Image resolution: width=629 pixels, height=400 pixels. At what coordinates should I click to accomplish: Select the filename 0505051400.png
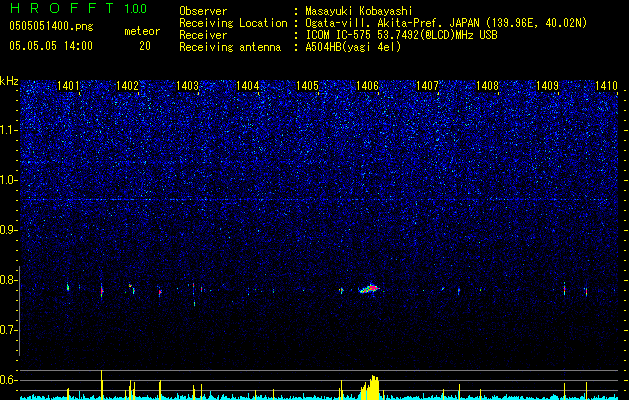pyautogui.click(x=51, y=26)
